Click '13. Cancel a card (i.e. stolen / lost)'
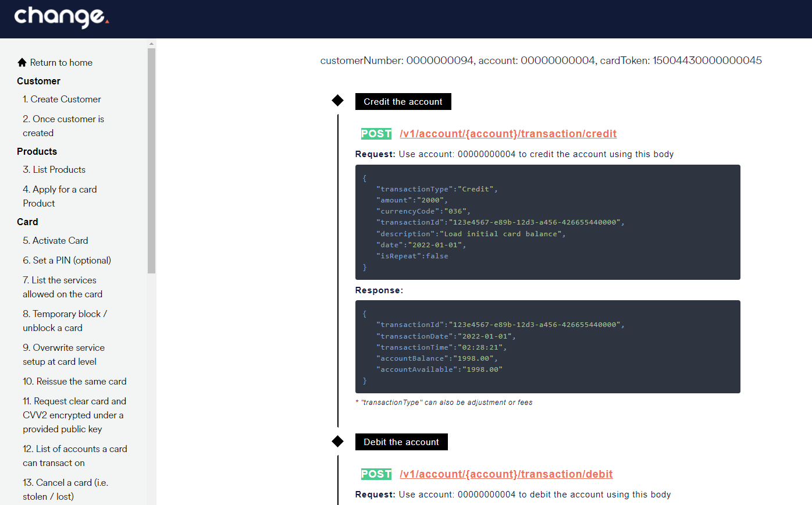812x505 pixels. click(x=65, y=489)
